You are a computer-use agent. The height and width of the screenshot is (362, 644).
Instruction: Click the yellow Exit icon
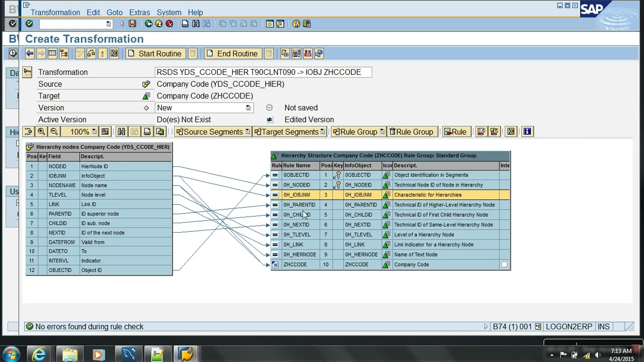click(159, 24)
